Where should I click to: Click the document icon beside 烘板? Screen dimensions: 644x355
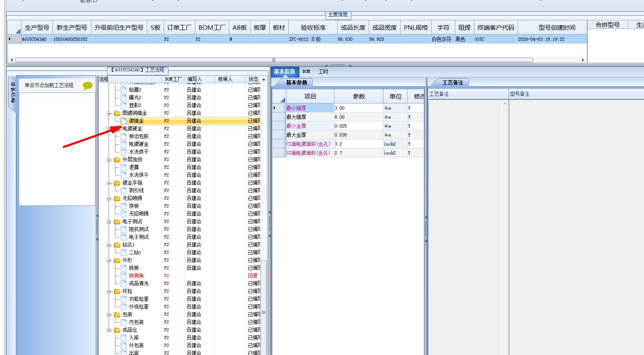124,206
